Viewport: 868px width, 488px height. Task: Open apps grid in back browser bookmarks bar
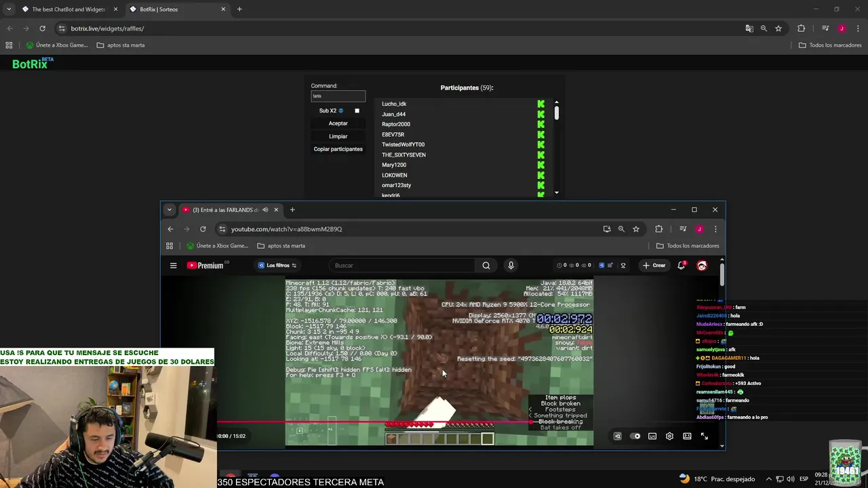point(9,45)
